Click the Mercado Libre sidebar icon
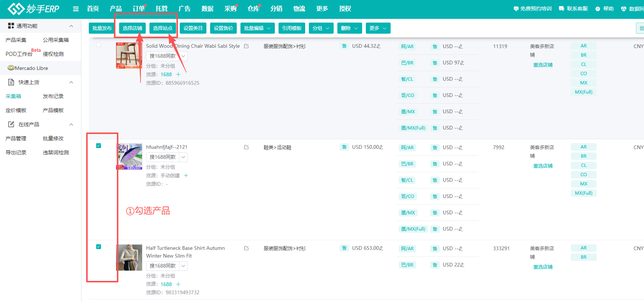This screenshot has width=644, height=302. pos(11,68)
